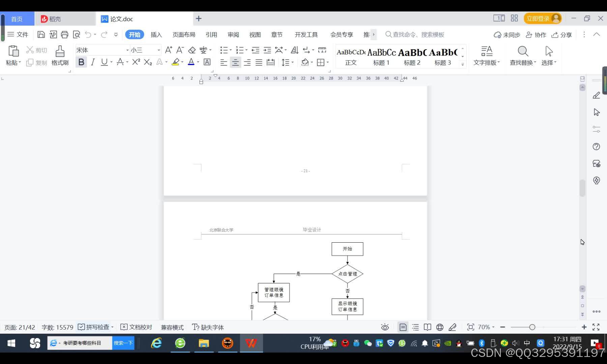
Task: Open Find and Replace magnifier
Action: click(x=523, y=56)
